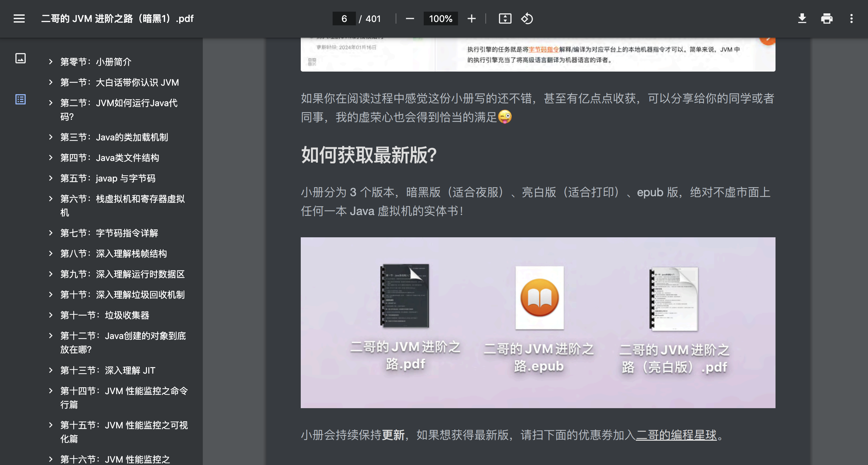Open thumbnail view in the sidebar
The height and width of the screenshot is (465, 868).
click(21, 58)
